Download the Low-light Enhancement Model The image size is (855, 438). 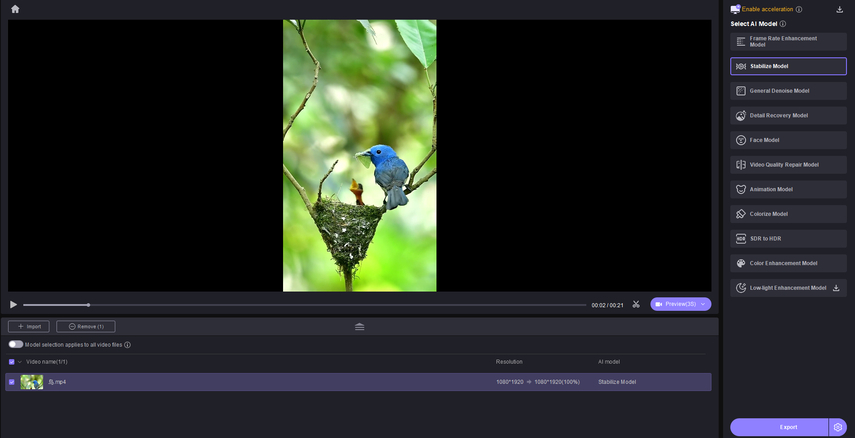click(836, 288)
